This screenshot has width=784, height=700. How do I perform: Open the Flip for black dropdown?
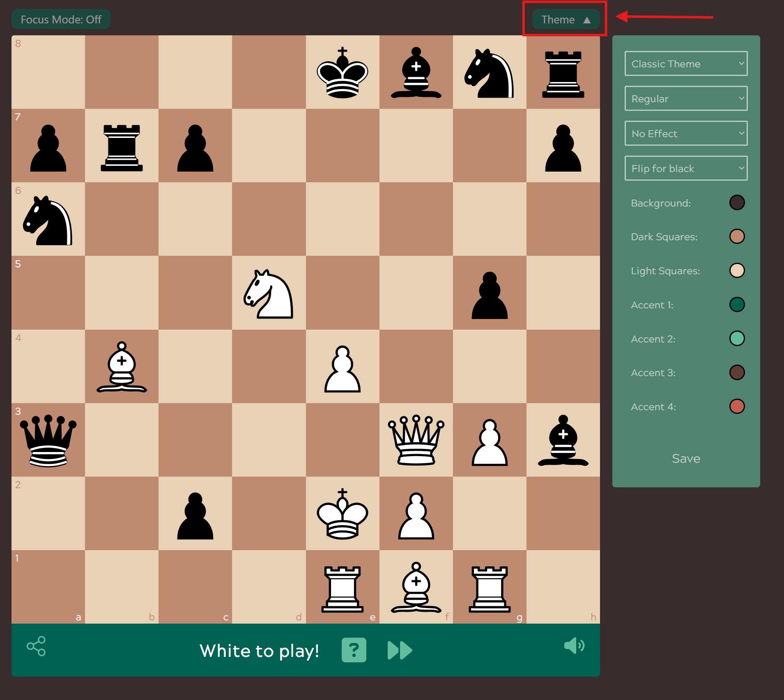[x=686, y=168]
